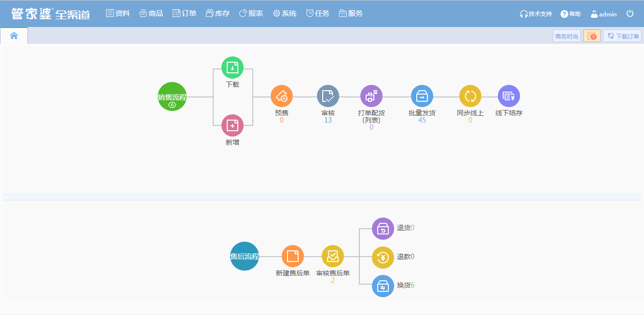Expand the 订单 orders menu
This screenshot has height=315, width=644.
[184, 14]
